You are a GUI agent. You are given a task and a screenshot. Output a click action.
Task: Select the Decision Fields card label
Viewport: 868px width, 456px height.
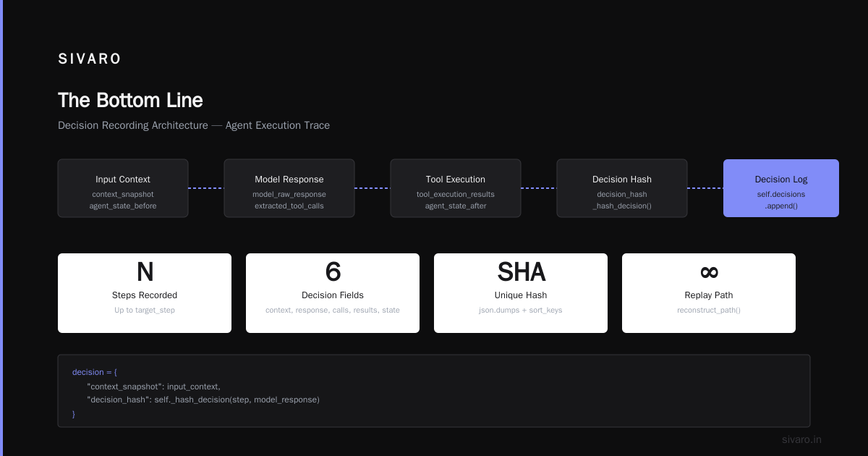333,295
